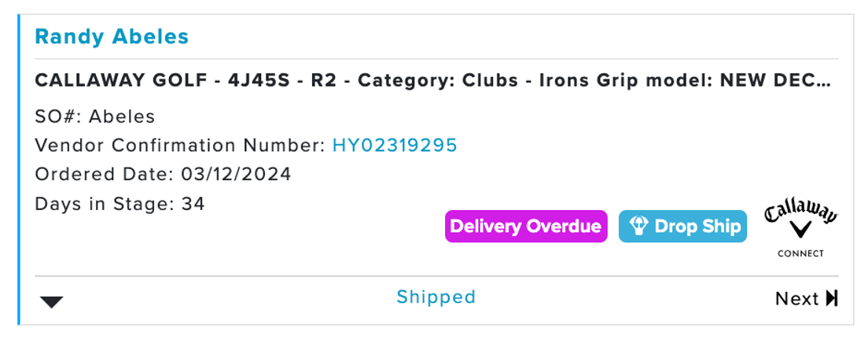Select the CONNECT label under Callaway logo

(x=800, y=254)
